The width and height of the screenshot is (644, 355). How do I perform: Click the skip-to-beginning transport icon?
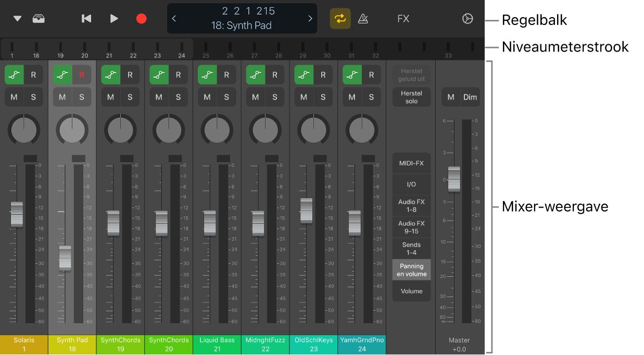(86, 18)
